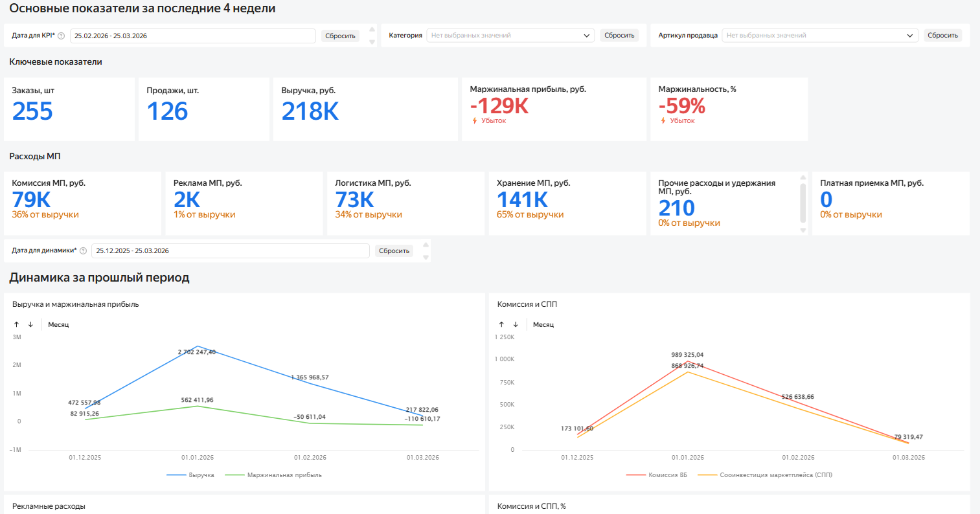Click the data label 526 638,66

tap(798, 397)
